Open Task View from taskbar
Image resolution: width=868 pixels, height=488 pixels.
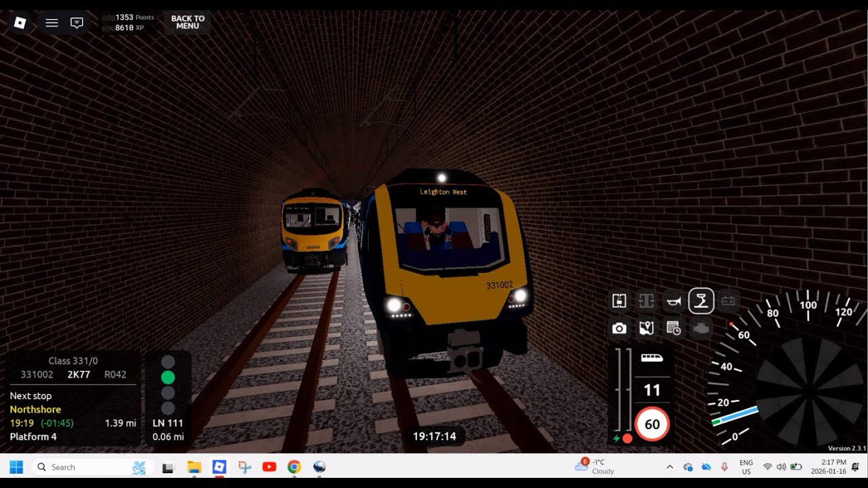(x=168, y=467)
